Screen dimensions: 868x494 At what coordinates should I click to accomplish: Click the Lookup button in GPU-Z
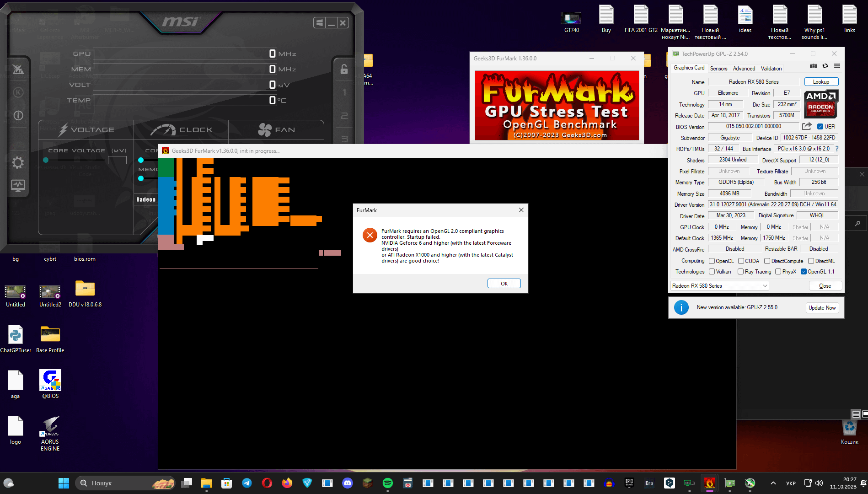tap(821, 82)
